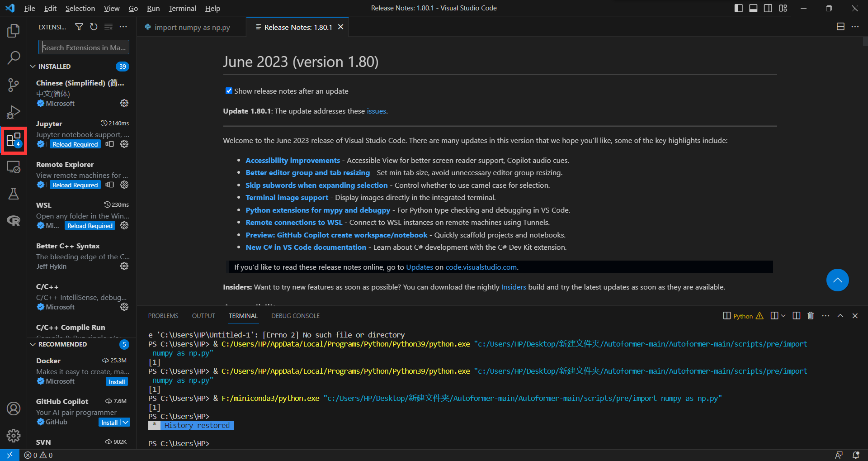868x461 pixels.
Task: Toggle Remote Explorer remote indicator icon
Action: tap(109, 185)
